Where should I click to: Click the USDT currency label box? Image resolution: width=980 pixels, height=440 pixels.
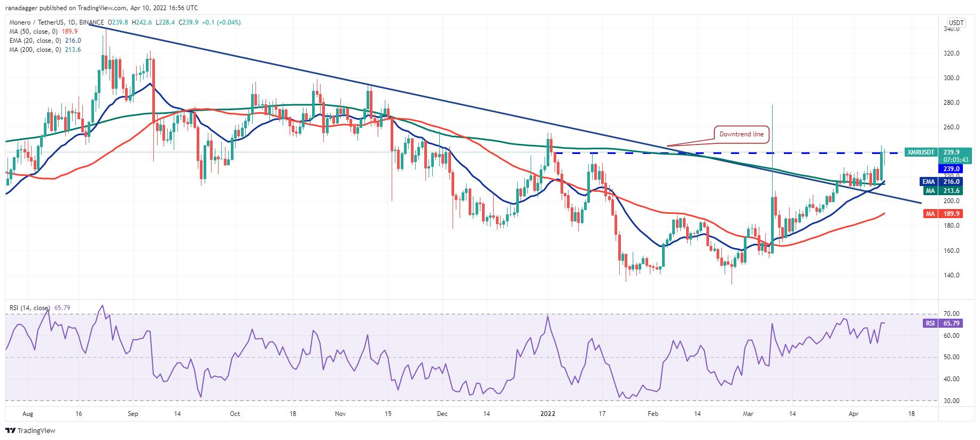955,23
